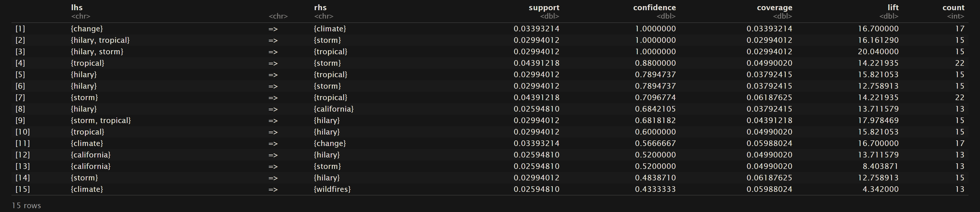Click lift value 20.040000

878,52
